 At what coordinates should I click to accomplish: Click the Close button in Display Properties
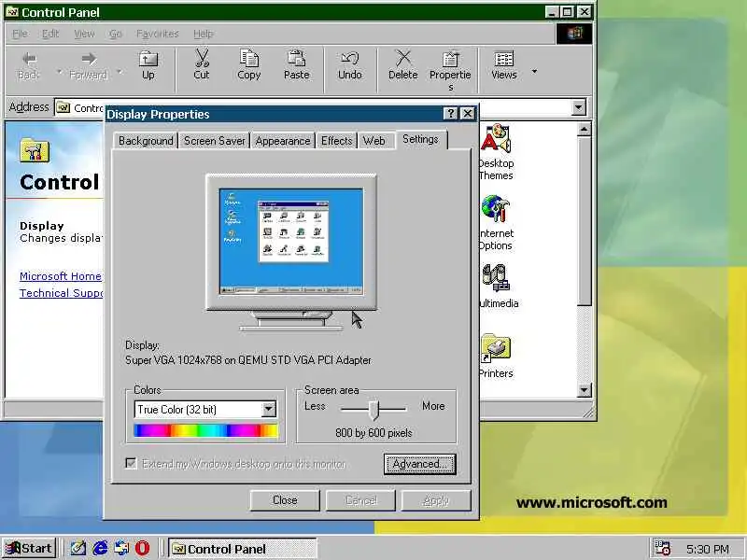(x=285, y=500)
